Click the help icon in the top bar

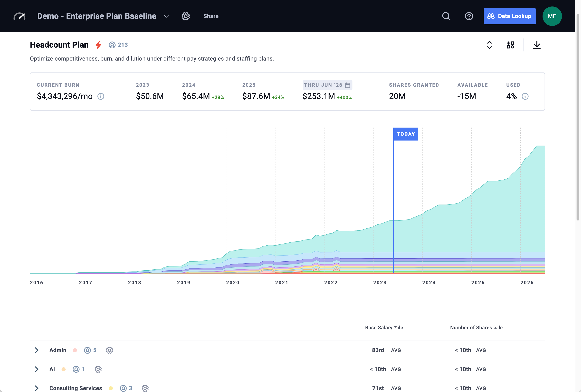pyautogui.click(x=469, y=16)
